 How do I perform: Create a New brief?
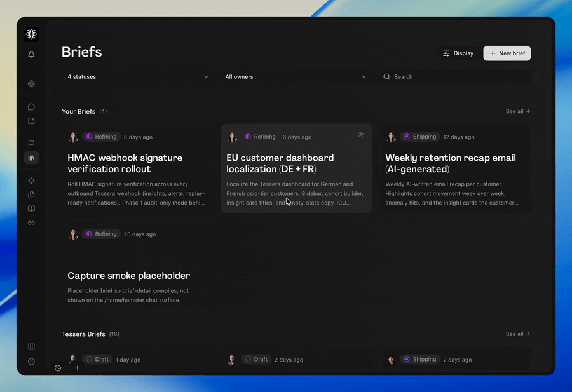point(507,53)
